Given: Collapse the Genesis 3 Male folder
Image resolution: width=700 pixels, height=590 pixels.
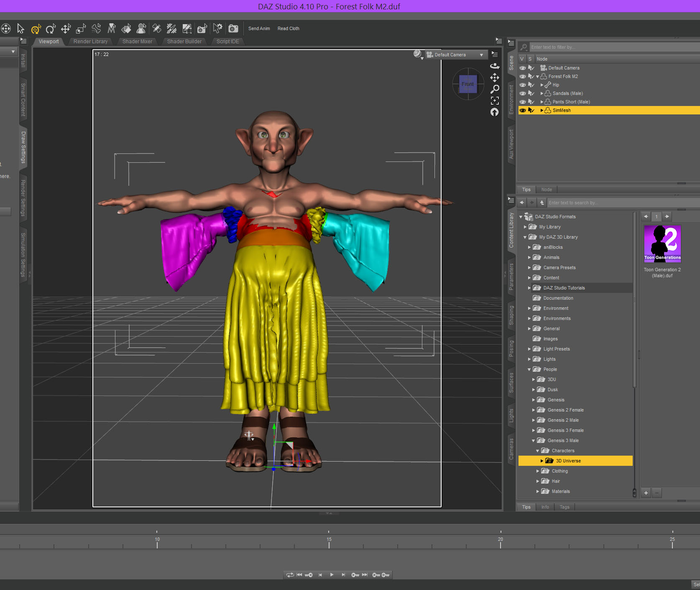Looking at the screenshot, I should 534,441.
